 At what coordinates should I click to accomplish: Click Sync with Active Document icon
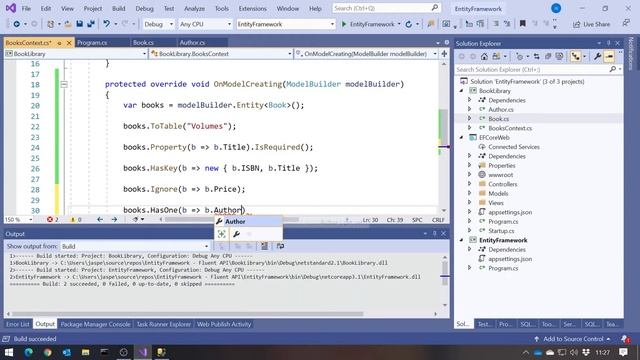[536, 57]
